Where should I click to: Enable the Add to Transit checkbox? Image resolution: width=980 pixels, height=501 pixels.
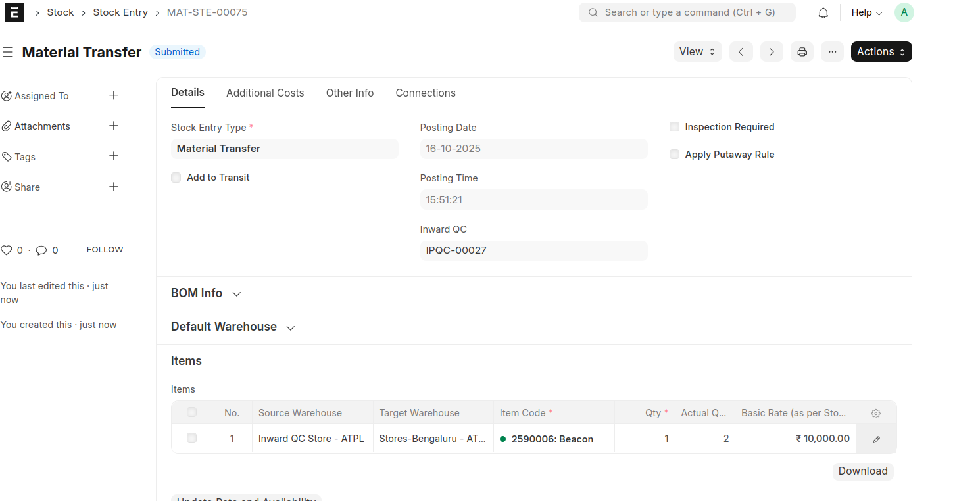pos(176,178)
